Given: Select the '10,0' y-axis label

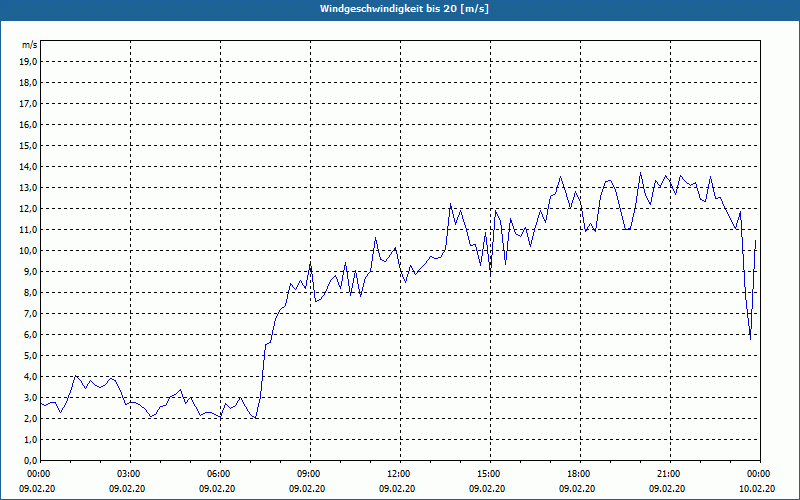Looking at the screenshot, I should coord(28,251).
